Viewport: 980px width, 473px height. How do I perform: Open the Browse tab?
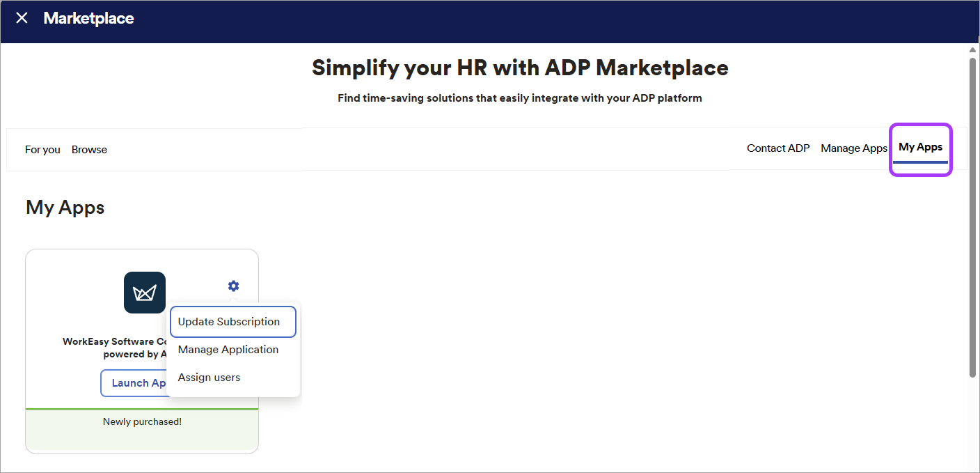click(89, 150)
